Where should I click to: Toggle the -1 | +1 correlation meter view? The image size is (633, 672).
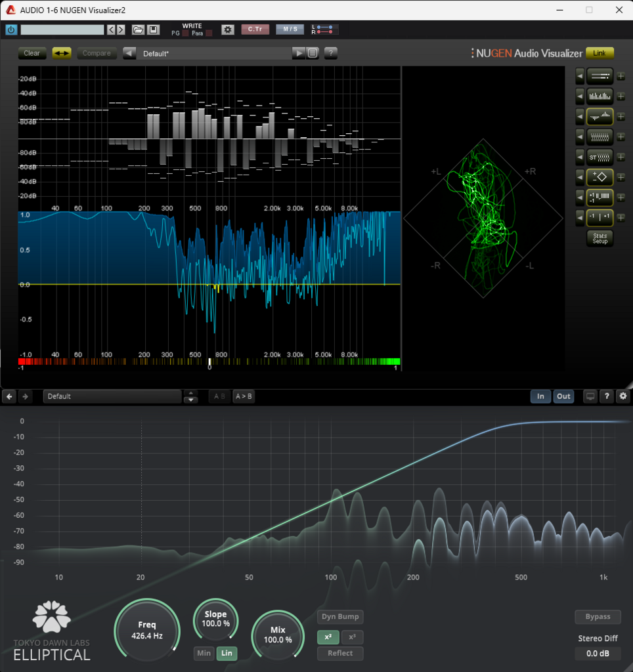(600, 217)
